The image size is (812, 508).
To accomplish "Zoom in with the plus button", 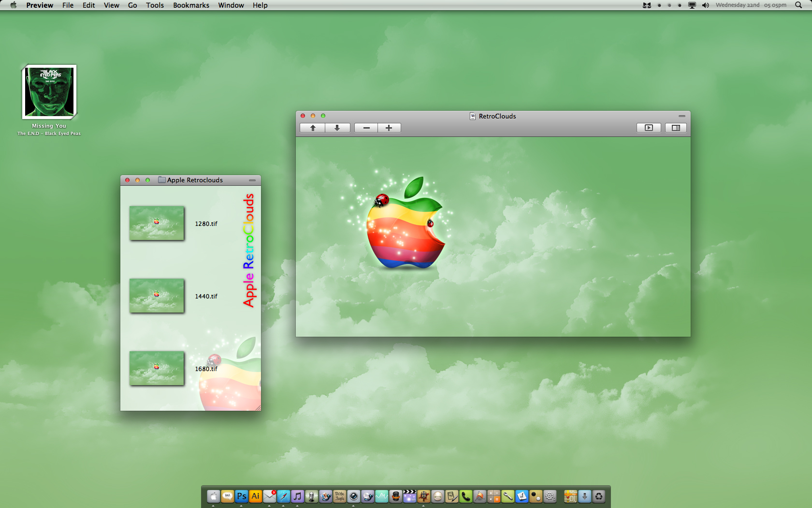I will click(389, 128).
